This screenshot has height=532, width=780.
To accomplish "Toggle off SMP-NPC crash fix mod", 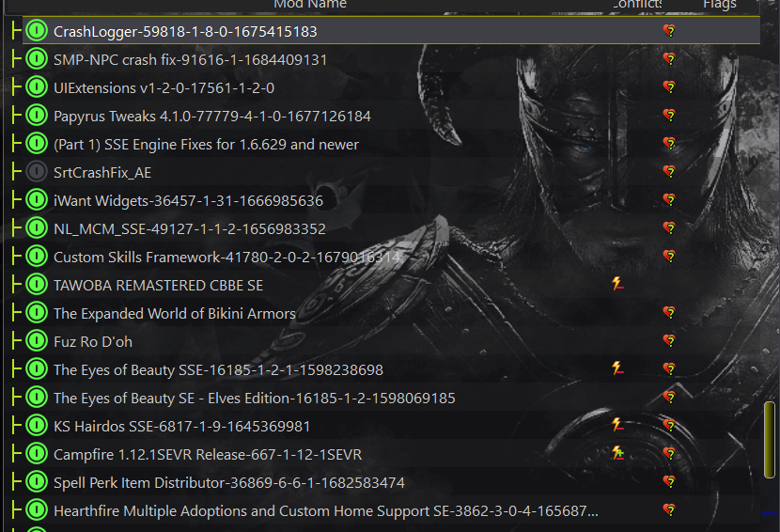I will [37, 58].
